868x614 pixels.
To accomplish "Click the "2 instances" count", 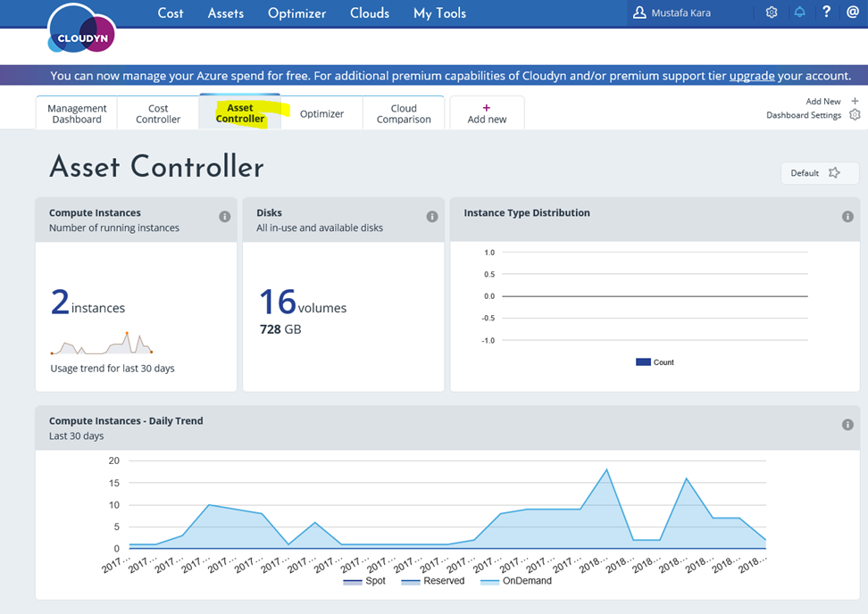I will click(88, 303).
